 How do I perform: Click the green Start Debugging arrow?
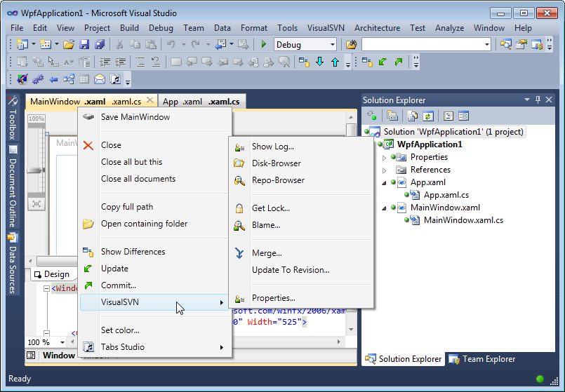click(264, 44)
